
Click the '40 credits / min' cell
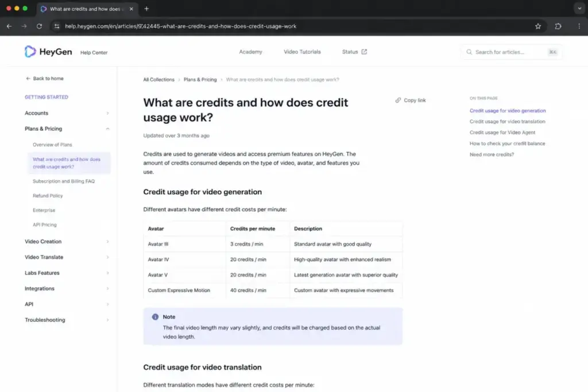pyautogui.click(x=258, y=290)
